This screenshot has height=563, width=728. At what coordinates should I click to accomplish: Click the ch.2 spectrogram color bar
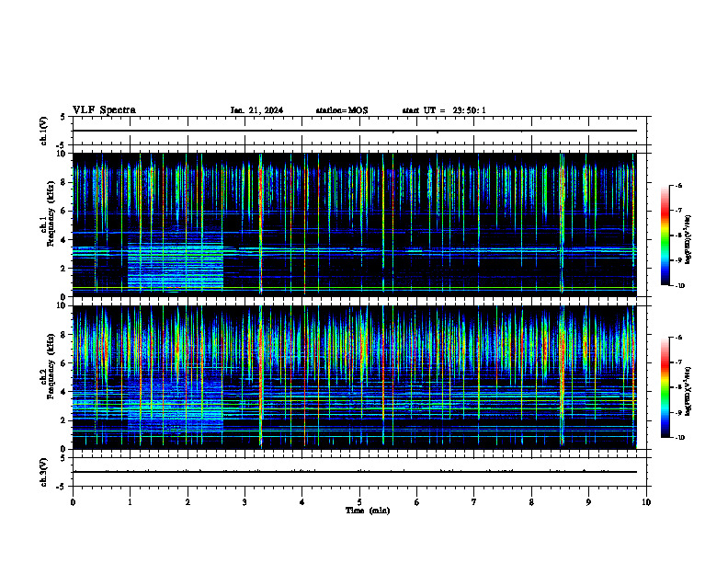coord(665,387)
